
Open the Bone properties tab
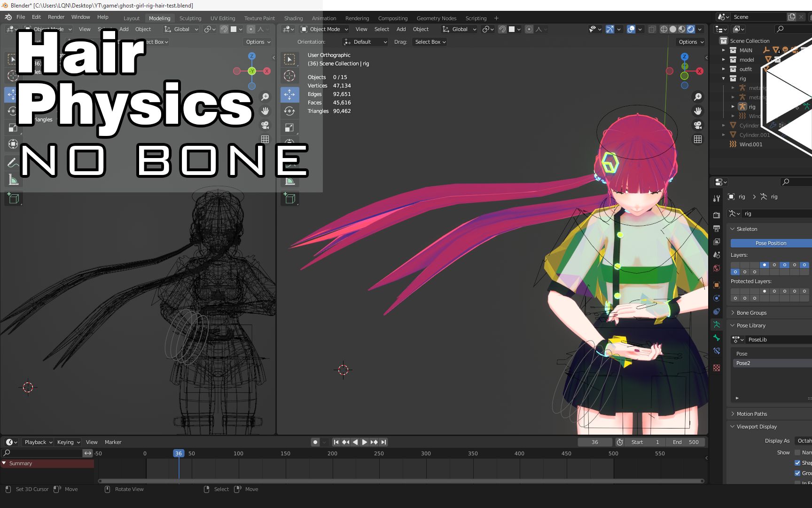point(716,338)
